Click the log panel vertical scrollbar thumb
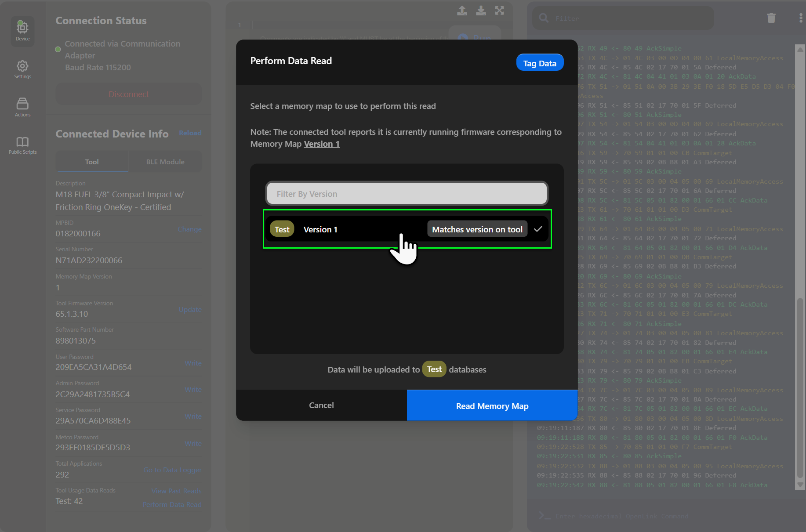 tap(800, 388)
